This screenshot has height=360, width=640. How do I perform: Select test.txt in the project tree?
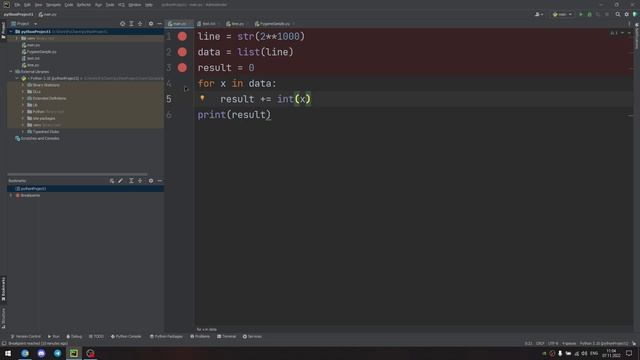point(33,58)
